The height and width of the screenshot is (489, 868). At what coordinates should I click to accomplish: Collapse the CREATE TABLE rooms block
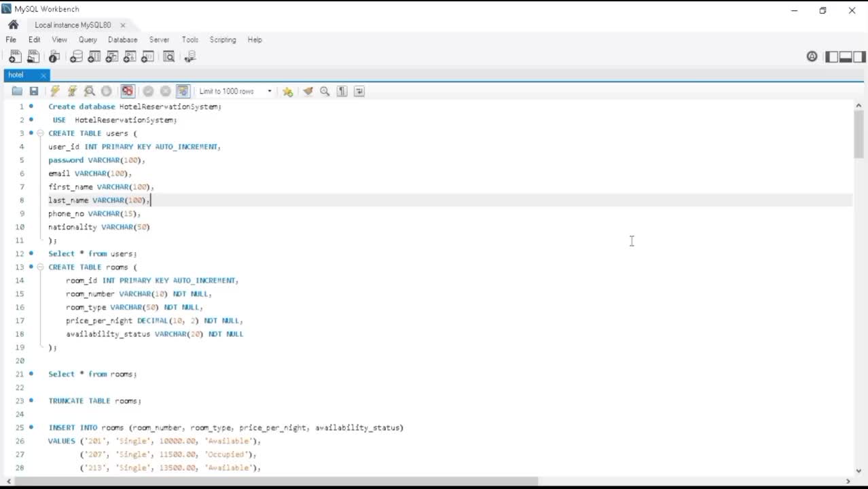point(40,267)
